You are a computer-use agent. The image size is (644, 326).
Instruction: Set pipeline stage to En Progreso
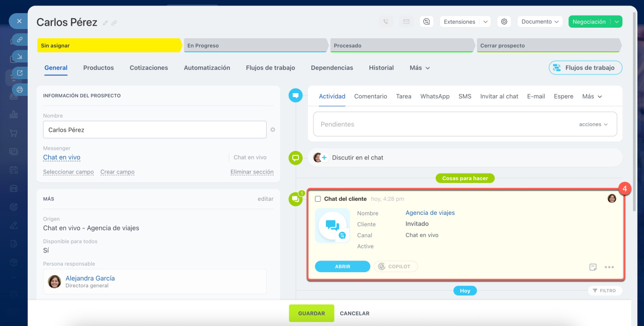click(x=255, y=46)
